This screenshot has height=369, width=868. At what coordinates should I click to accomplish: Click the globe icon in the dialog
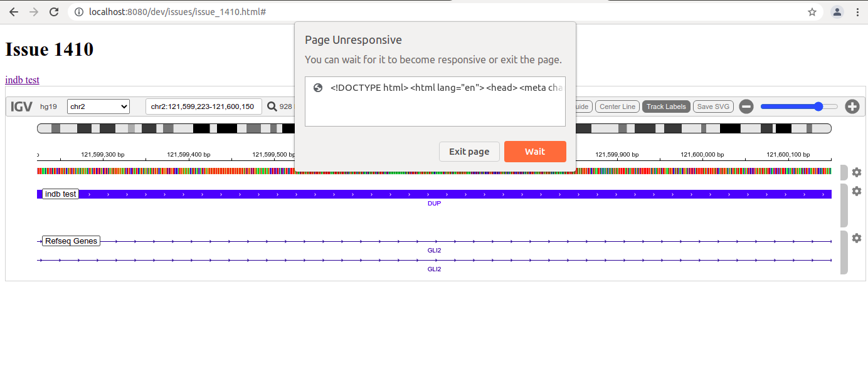(x=318, y=88)
